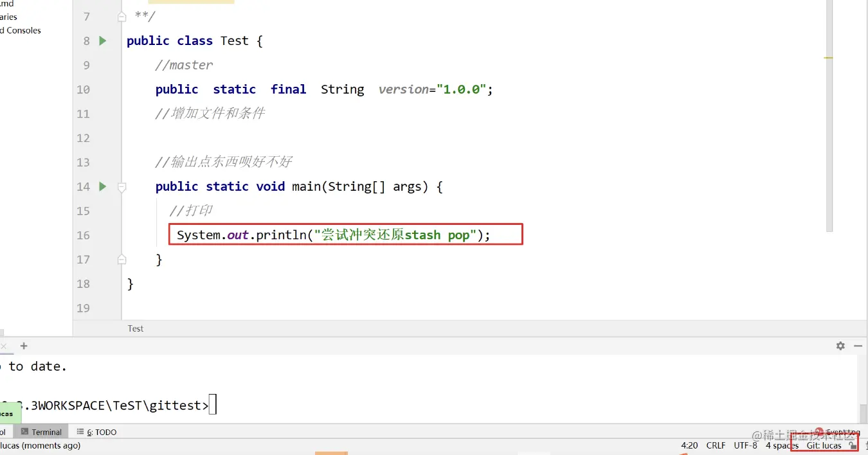The height and width of the screenshot is (455, 868).
Task: Click the terminal command prompt input
Action: 213,406
